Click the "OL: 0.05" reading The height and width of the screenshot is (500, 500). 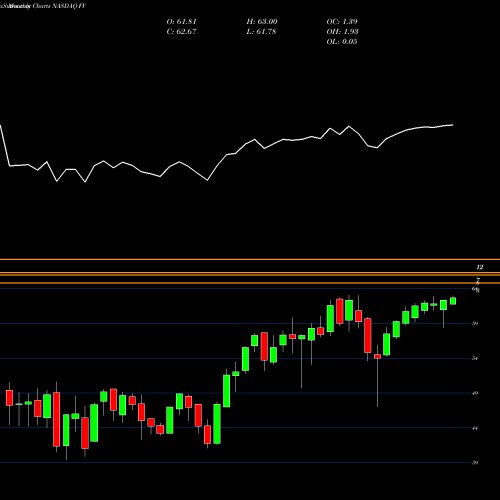coord(342,42)
